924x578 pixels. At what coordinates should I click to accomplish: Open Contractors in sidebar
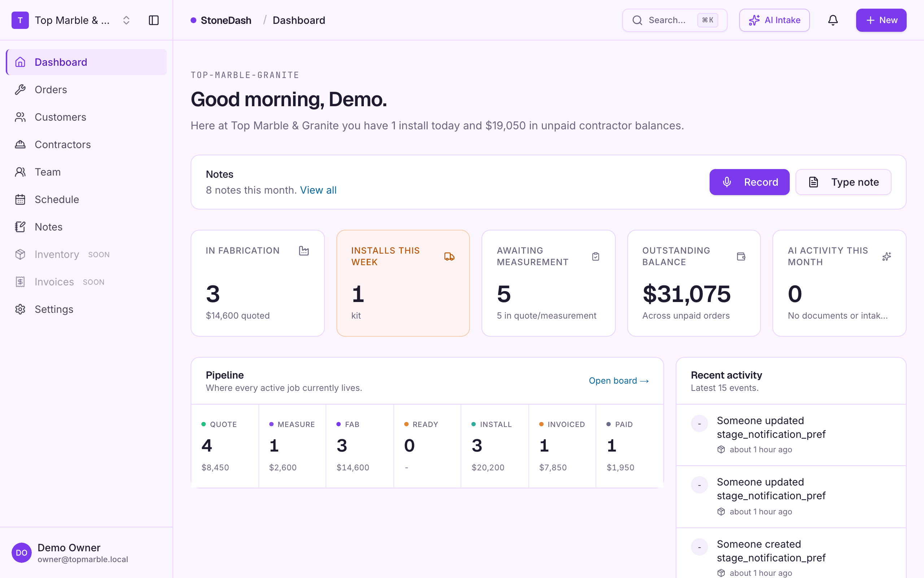pyautogui.click(x=86, y=144)
